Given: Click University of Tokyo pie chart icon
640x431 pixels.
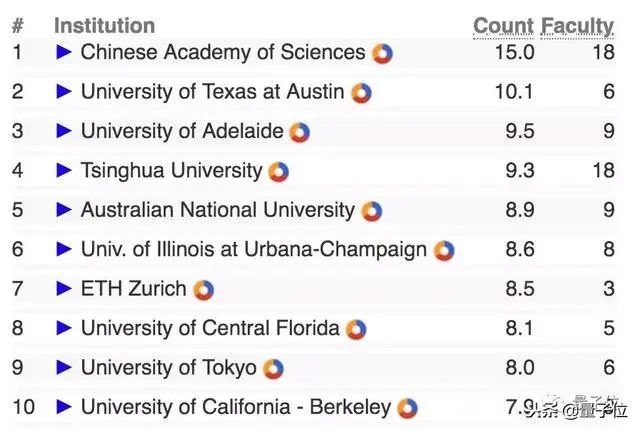Looking at the screenshot, I should (273, 369).
